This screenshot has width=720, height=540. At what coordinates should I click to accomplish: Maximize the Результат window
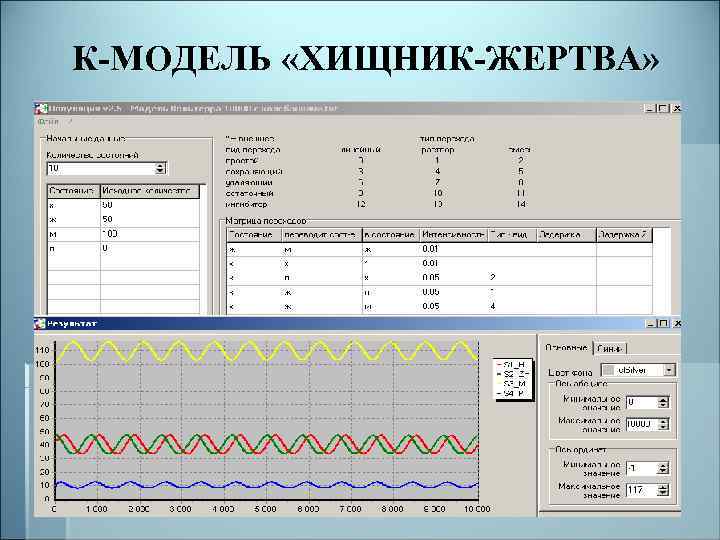click(664, 324)
